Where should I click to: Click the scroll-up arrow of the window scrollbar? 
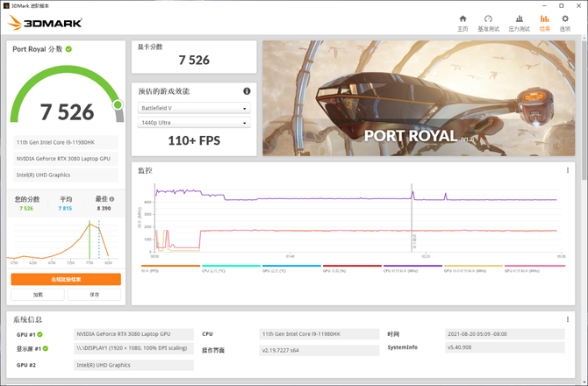click(x=584, y=39)
